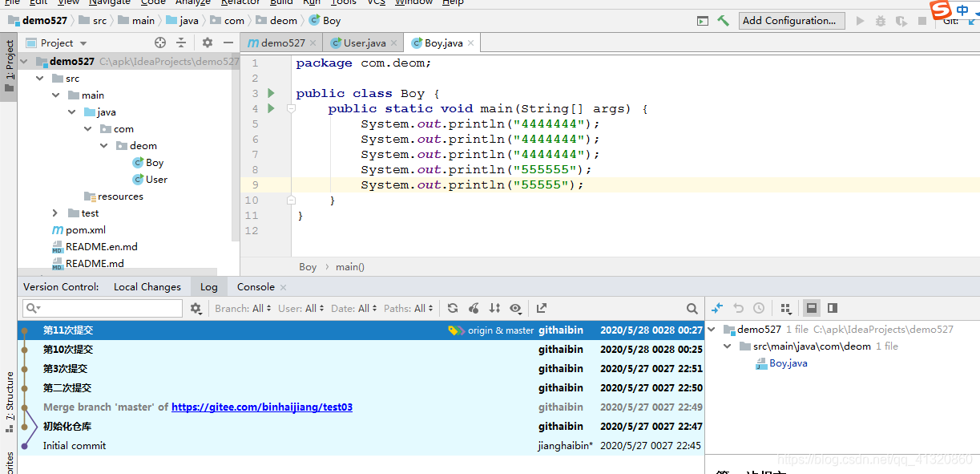Locate current file in Project panel

pos(160,43)
